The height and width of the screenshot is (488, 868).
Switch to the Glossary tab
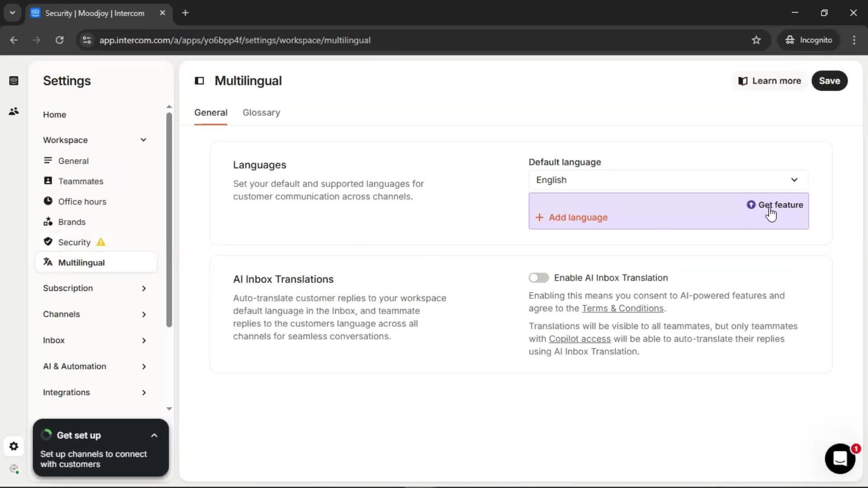click(261, 113)
